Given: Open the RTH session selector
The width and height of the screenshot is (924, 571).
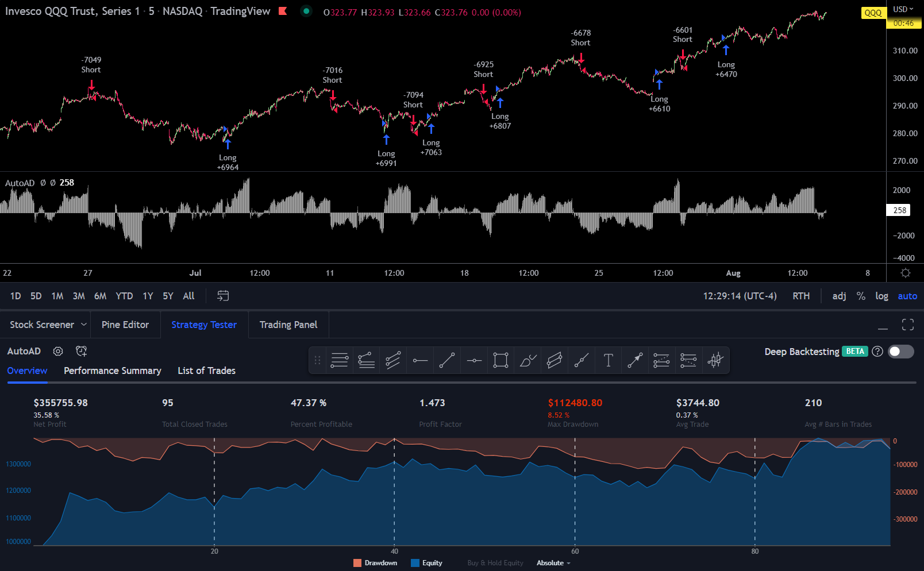Looking at the screenshot, I should [801, 296].
